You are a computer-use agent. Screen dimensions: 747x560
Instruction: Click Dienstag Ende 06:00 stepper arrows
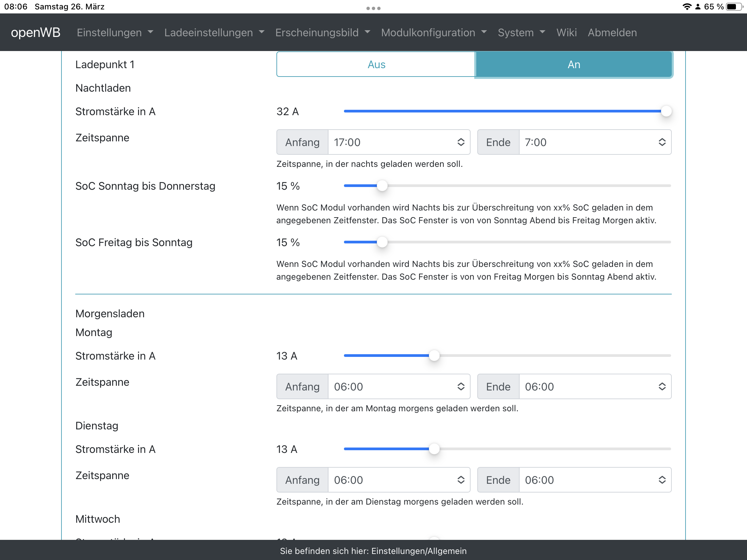tap(662, 480)
